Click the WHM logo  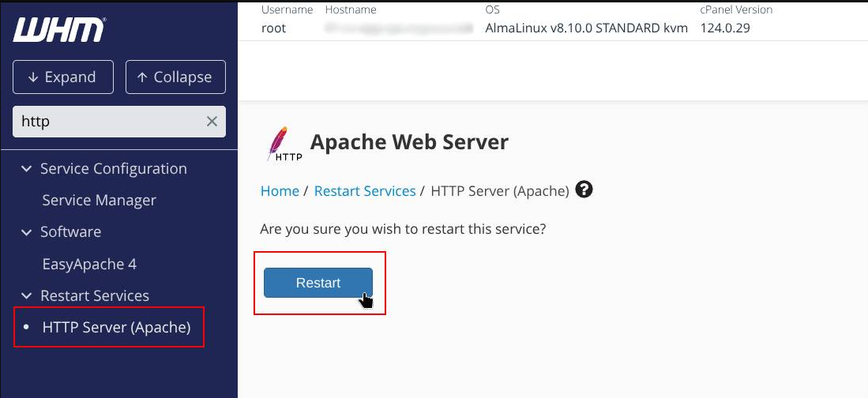tap(59, 30)
